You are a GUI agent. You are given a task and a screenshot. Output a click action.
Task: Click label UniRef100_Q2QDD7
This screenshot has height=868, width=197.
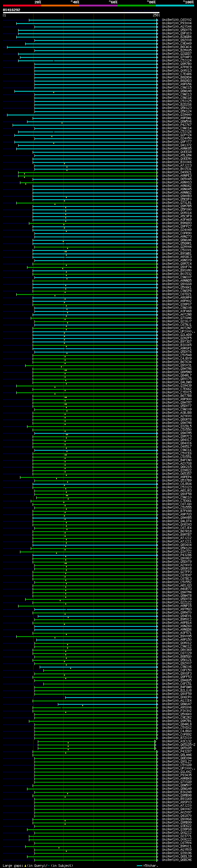click(177, 54)
